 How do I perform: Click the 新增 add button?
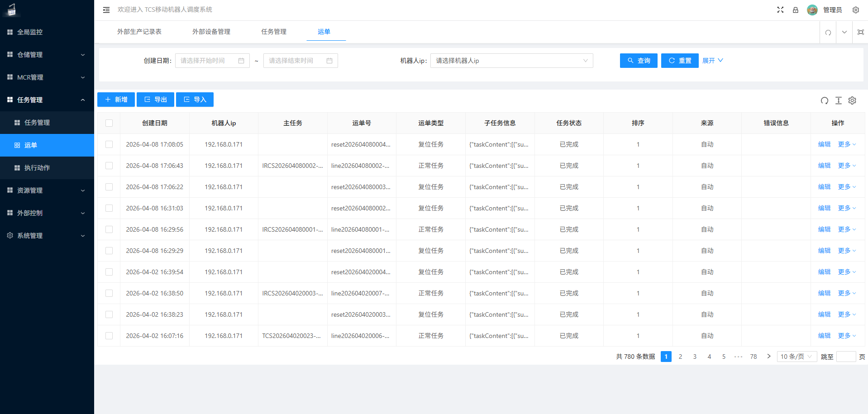tap(116, 100)
